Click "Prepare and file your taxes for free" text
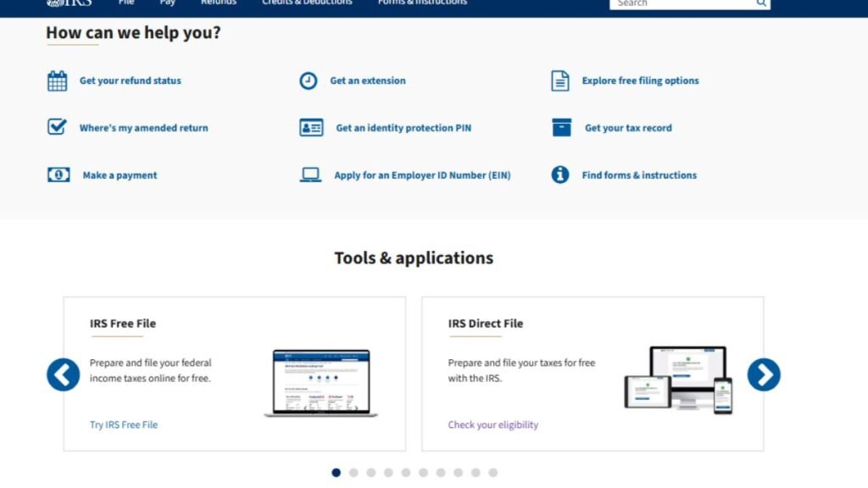Viewport: 868px width, 488px height. 521,371
